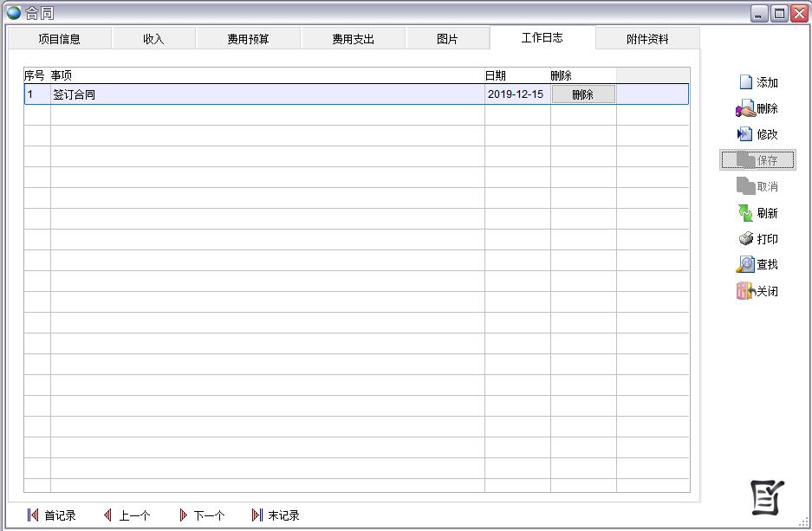The height and width of the screenshot is (531, 812).
Task: Click the Delete (删除) icon in sidebar
Action: (x=745, y=109)
